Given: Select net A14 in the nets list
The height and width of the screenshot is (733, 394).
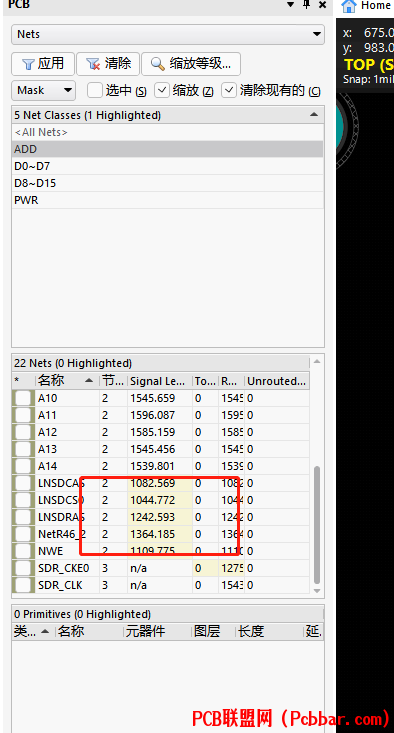Looking at the screenshot, I should pos(160,466).
